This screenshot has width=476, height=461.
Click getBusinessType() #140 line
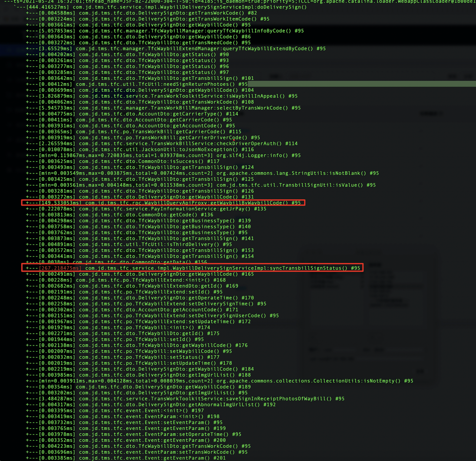(138, 227)
